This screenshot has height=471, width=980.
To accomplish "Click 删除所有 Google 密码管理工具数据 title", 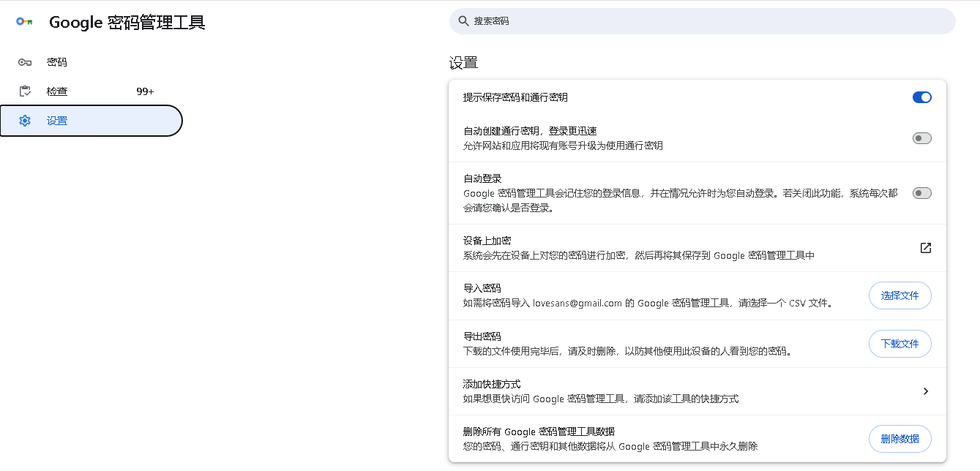I will (x=539, y=432).
